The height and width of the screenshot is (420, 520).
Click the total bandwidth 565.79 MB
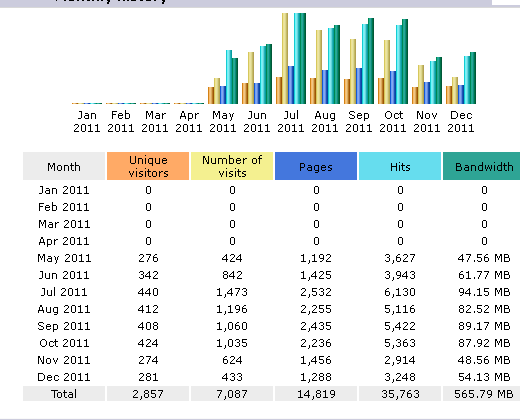pyautogui.click(x=483, y=394)
